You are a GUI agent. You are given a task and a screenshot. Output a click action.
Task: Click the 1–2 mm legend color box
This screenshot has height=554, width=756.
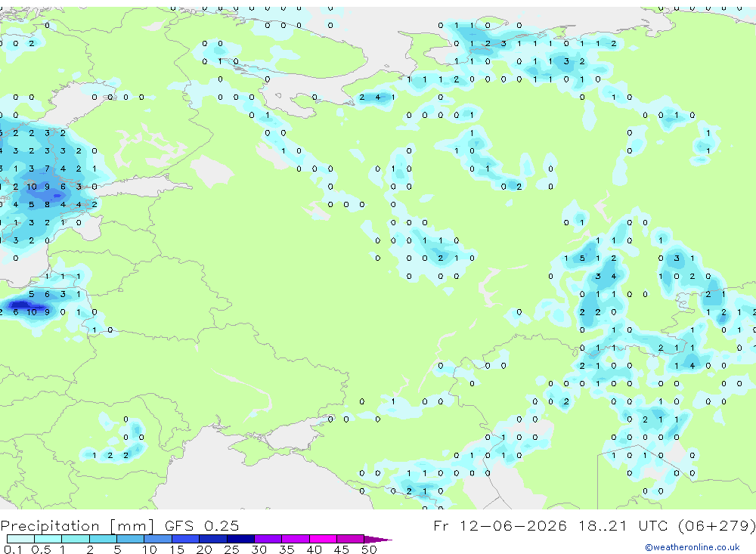[x=75, y=539]
